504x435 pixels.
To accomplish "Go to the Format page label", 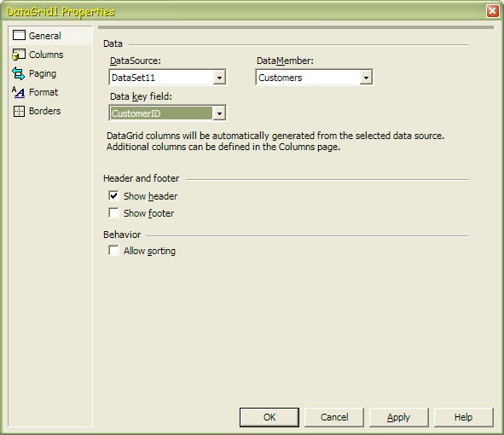I will point(43,92).
